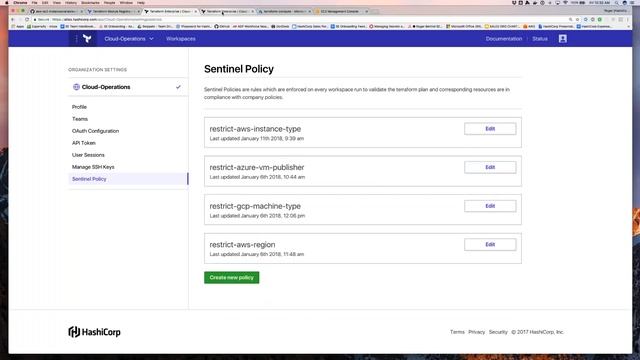640x360 pixels.
Task: Click the globe icon beside Cloud-Operations
Action: point(76,87)
